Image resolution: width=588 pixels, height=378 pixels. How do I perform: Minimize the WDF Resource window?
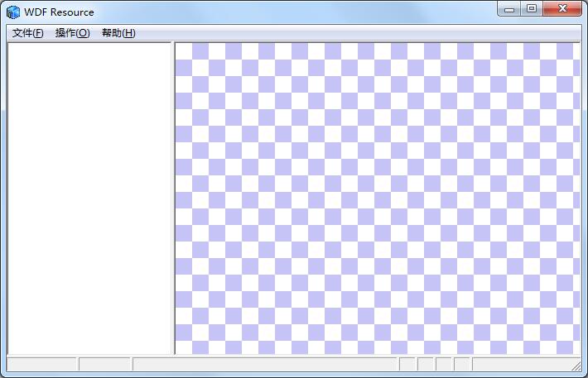[508, 9]
